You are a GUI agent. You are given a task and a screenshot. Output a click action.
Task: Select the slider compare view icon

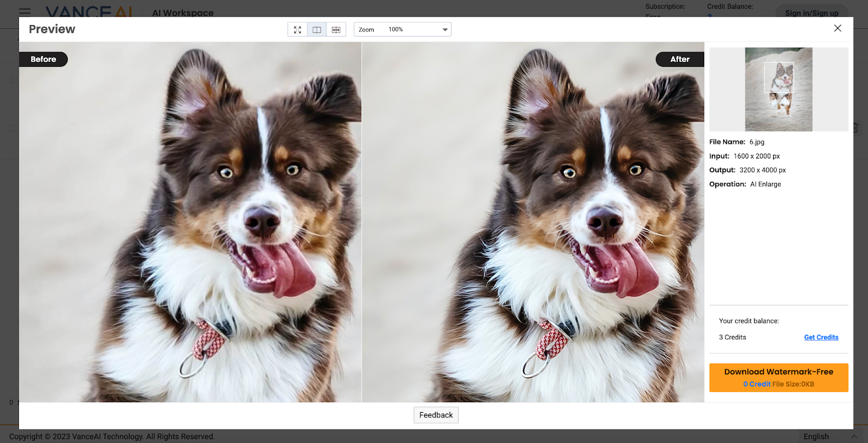click(336, 30)
